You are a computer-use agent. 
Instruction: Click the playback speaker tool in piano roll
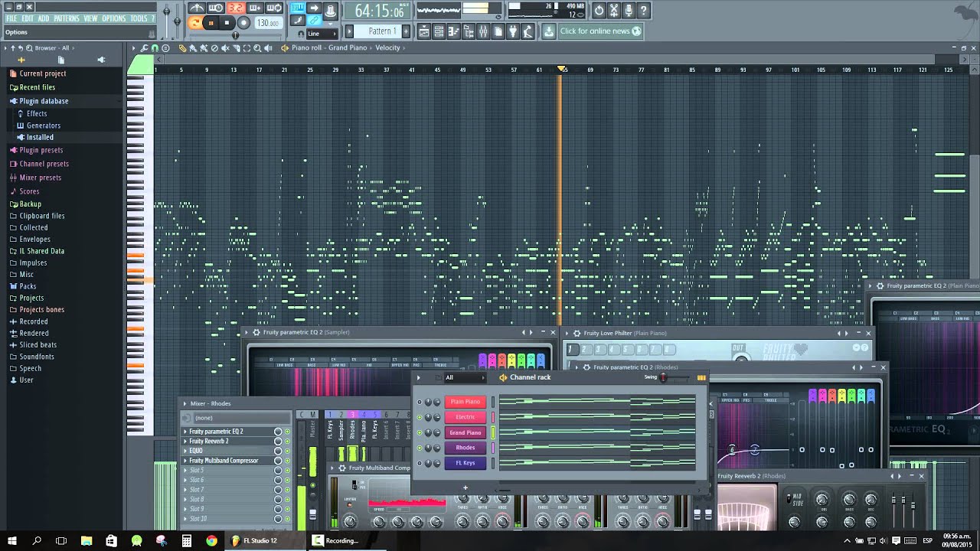coord(268,48)
